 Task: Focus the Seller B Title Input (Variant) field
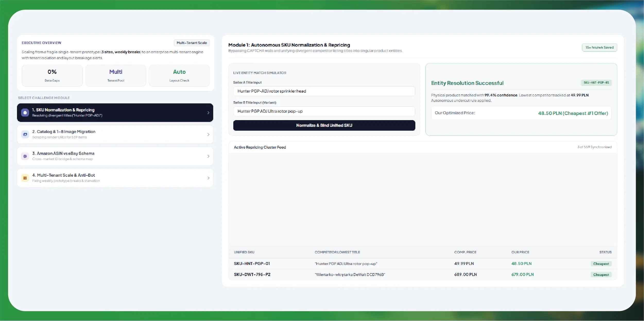324,111
